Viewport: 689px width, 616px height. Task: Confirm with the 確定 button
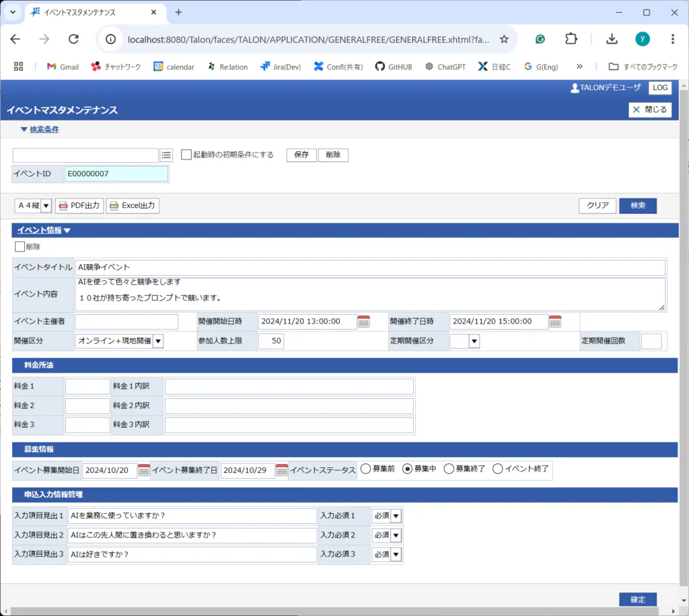638,599
